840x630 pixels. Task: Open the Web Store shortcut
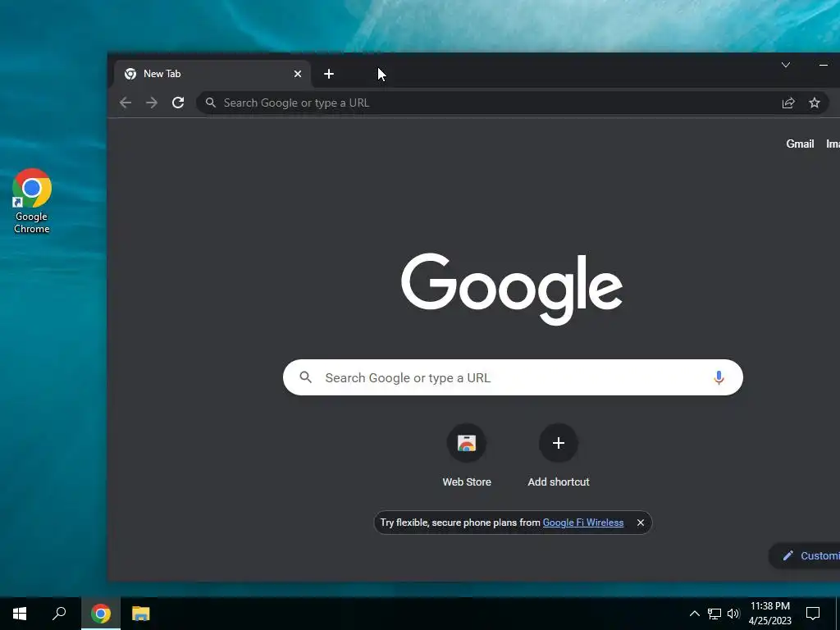[x=467, y=443]
